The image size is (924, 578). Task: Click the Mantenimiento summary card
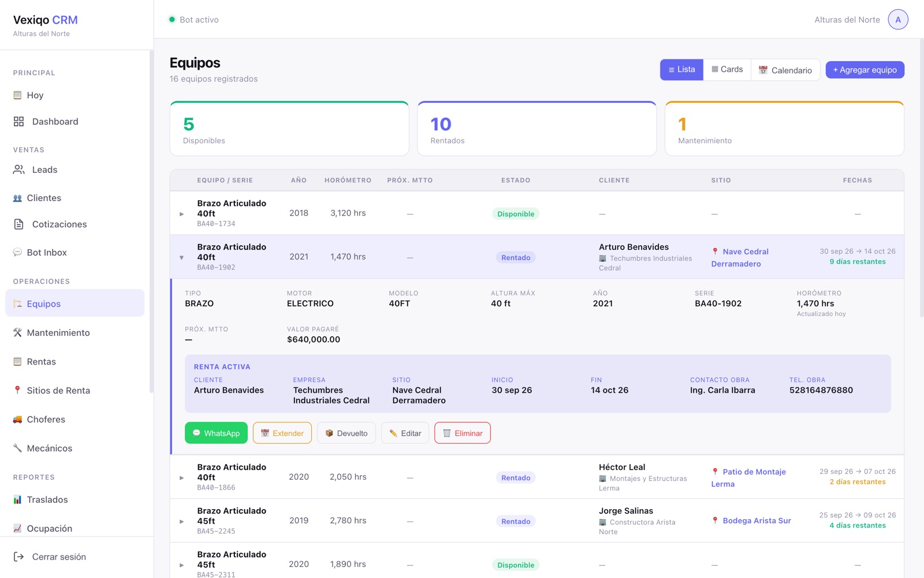784,129
